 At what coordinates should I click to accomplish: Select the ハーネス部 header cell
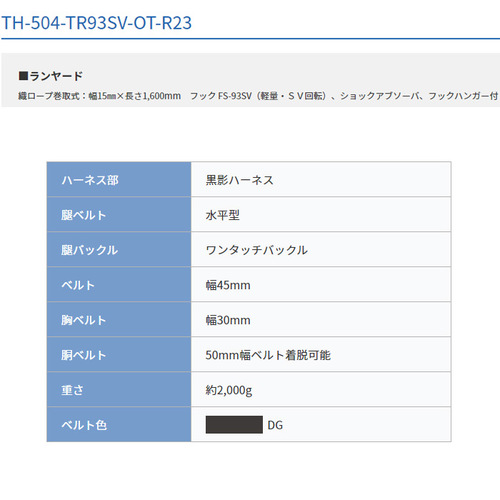point(119,180)
